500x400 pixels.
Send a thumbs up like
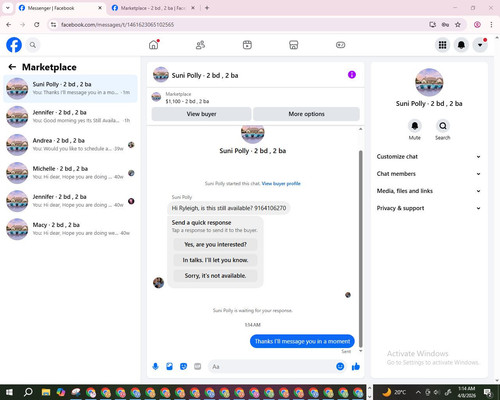click(x=356, y=367)
